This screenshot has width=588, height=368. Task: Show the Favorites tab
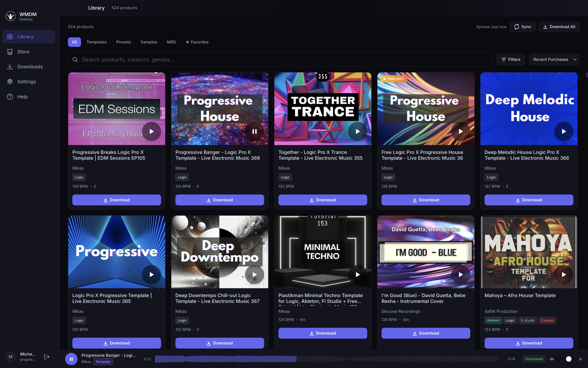(197, 42)
